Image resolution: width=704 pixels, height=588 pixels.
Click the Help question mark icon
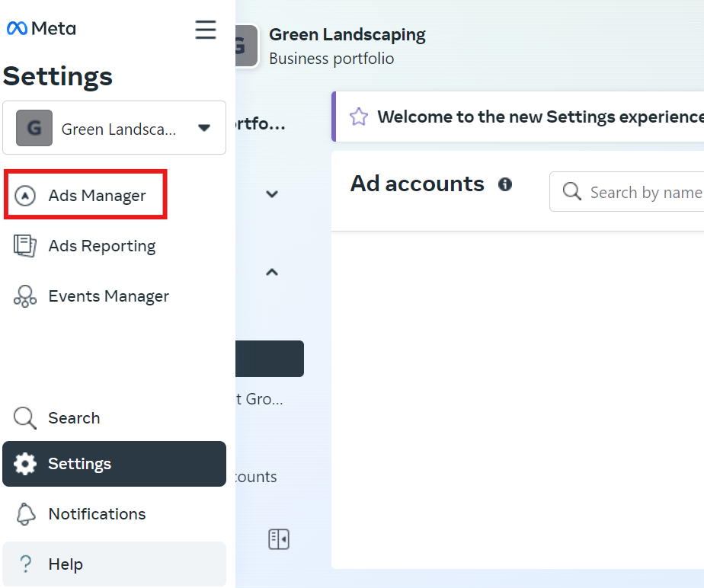[26, 564]
